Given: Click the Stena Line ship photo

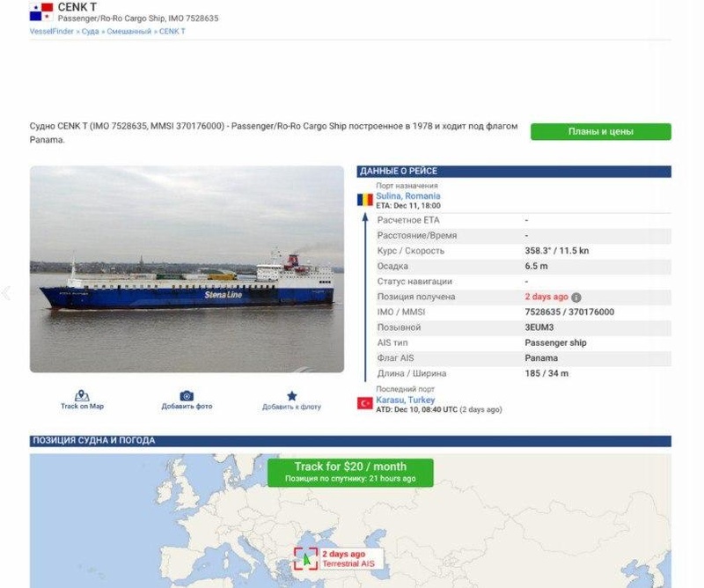Looking at the screenshot, I should pyautogui.click(x=187, y=268).
